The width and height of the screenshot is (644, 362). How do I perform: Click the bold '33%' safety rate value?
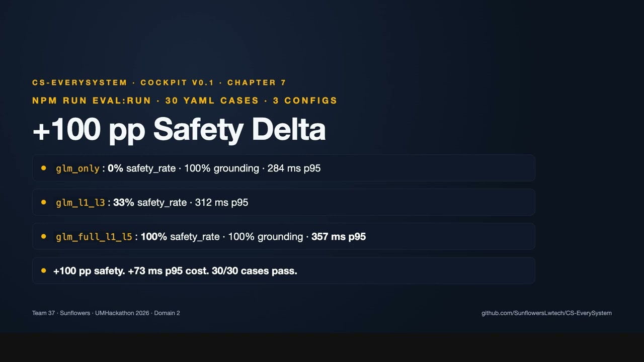[x=123, y=202]
